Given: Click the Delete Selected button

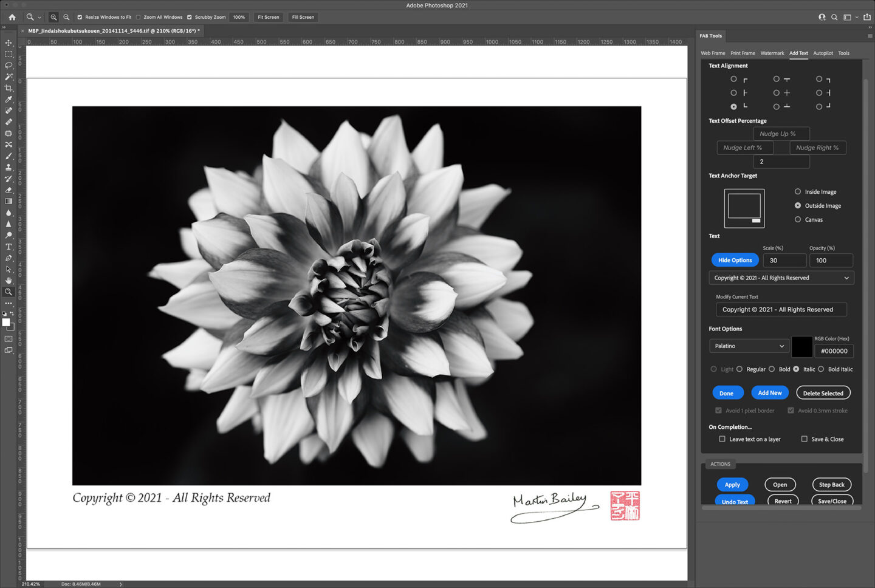Looking at the screenshot, I should click(x=823, y=394).
